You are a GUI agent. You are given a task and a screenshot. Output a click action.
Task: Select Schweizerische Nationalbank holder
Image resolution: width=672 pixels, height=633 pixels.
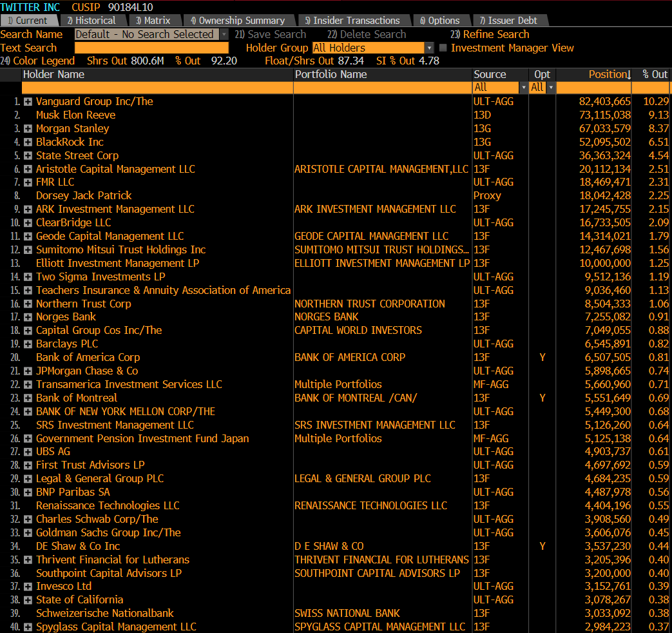point(105,613)
